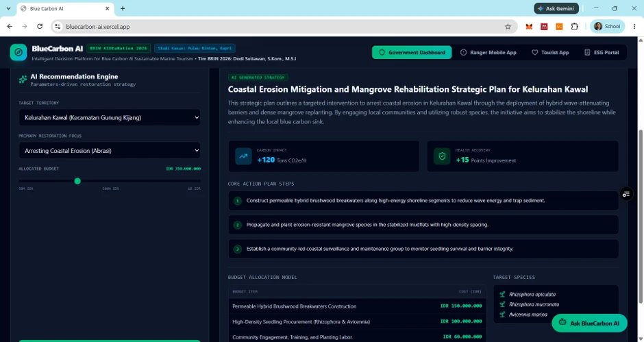The height and width of the screenshot is (342, 644).
Task: Reload the page
Action: (40, 26)
